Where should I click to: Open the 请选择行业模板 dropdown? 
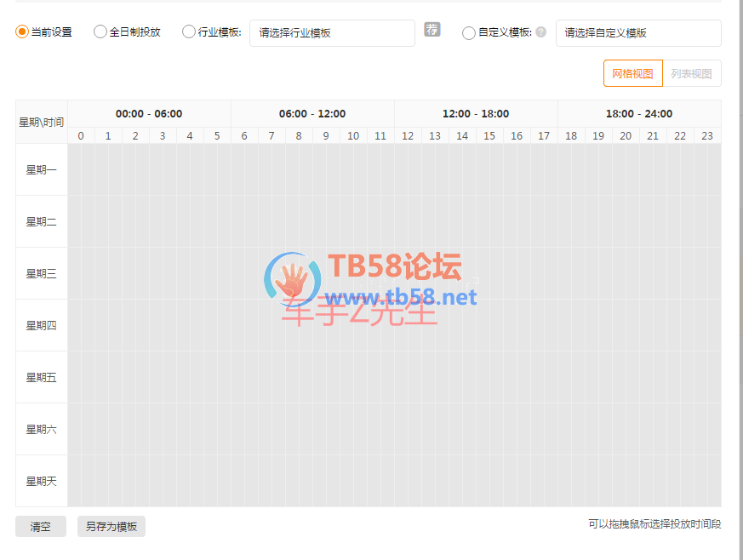point(331,33)
